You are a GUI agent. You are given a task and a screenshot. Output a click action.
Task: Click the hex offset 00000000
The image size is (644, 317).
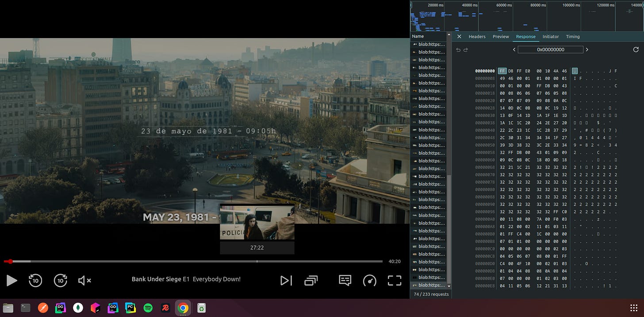pos(485,71)
